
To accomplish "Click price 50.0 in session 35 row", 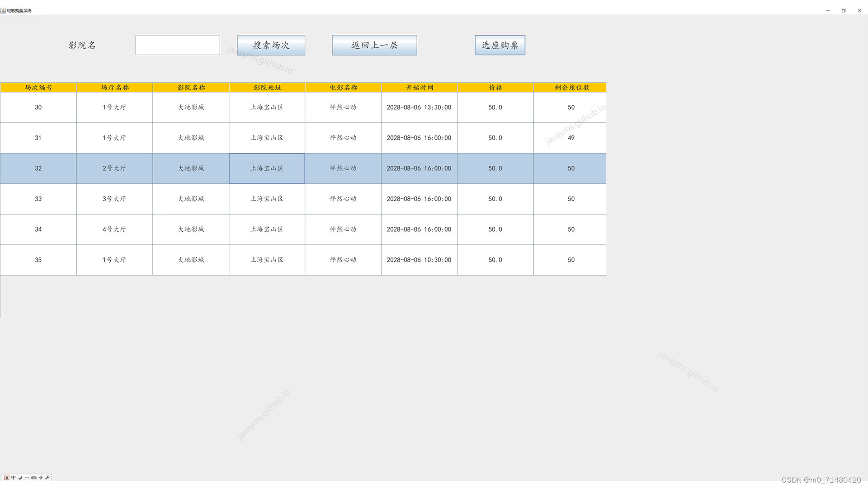I will (495, 260).
